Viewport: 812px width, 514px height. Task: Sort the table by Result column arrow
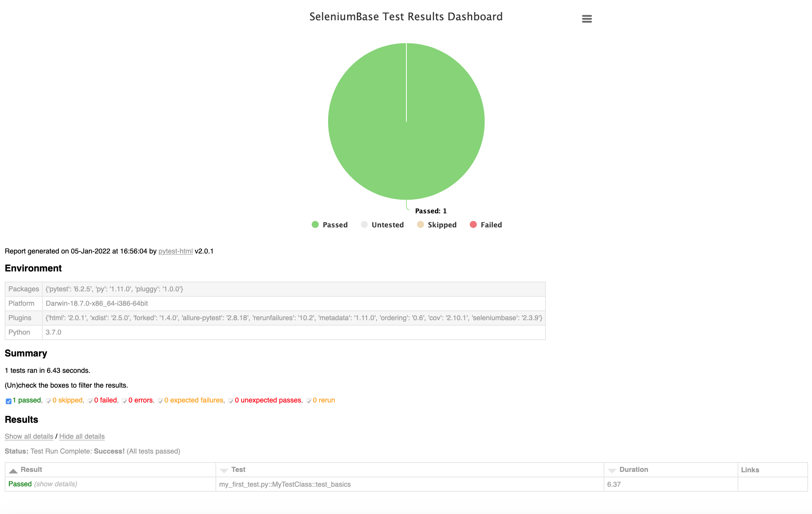(13, 470)
